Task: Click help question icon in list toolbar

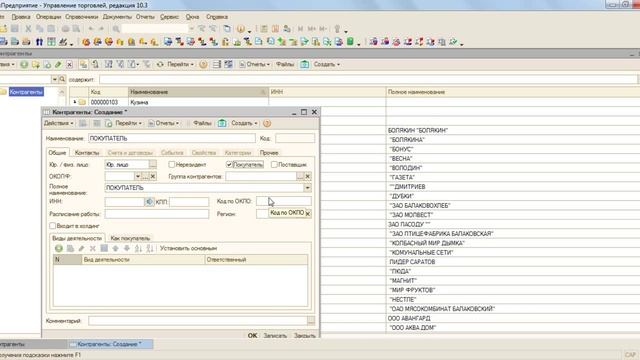Action: [203, 64]
